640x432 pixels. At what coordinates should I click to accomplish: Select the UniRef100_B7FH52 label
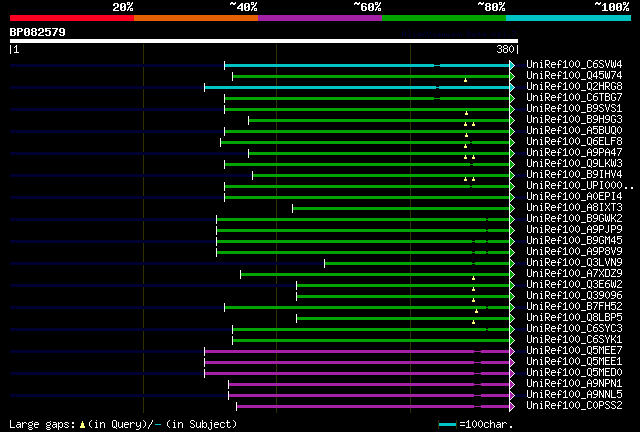(x=574, y=307)
